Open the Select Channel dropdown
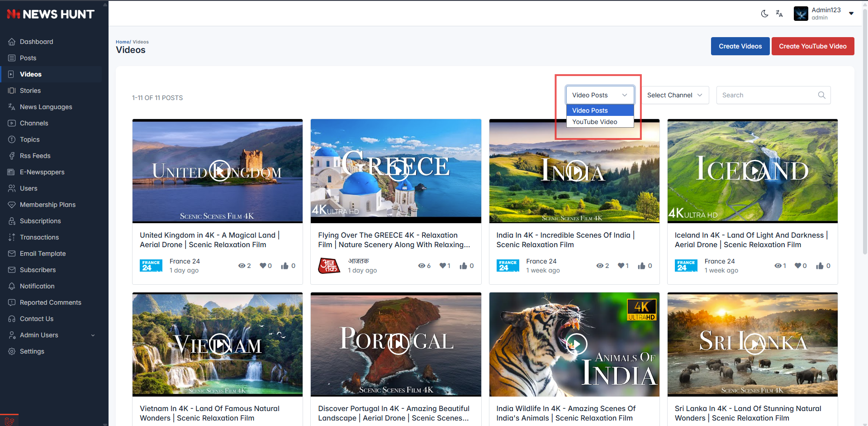Viewport: 868px width, 426px height. (x=674, y=95)
